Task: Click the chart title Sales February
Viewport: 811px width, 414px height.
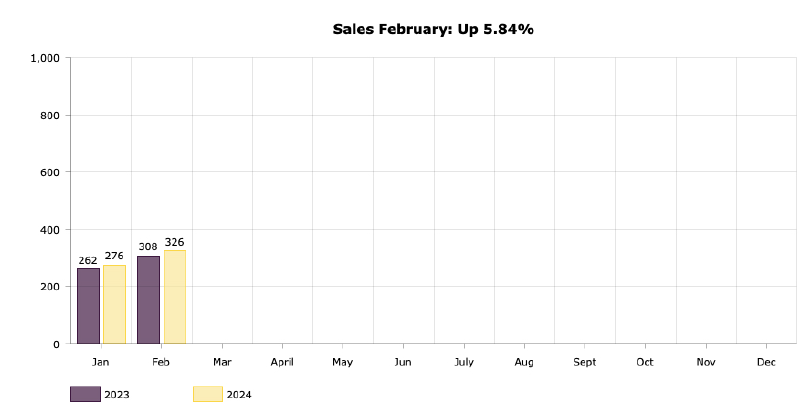Action: [x=433, y=29]
